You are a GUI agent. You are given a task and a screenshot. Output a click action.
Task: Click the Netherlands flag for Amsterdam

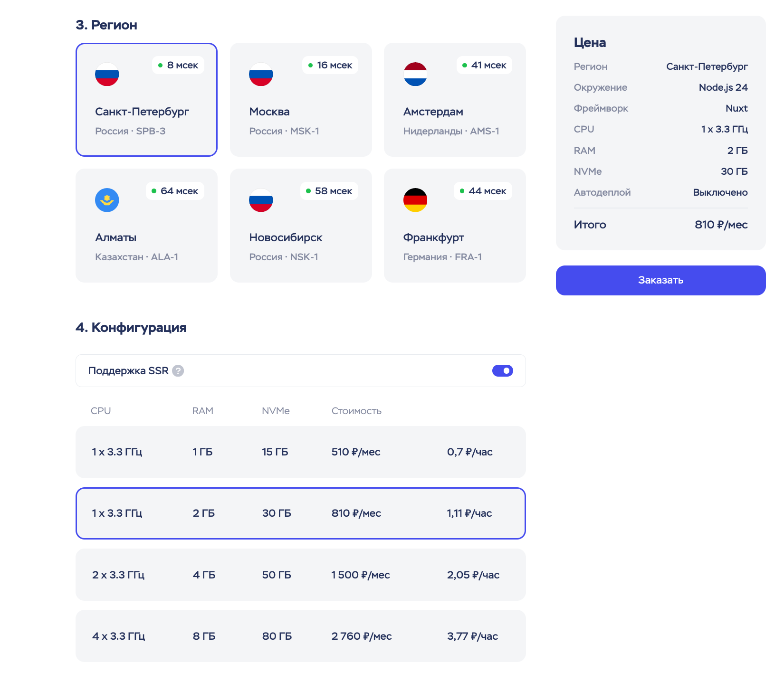[415, 75]
